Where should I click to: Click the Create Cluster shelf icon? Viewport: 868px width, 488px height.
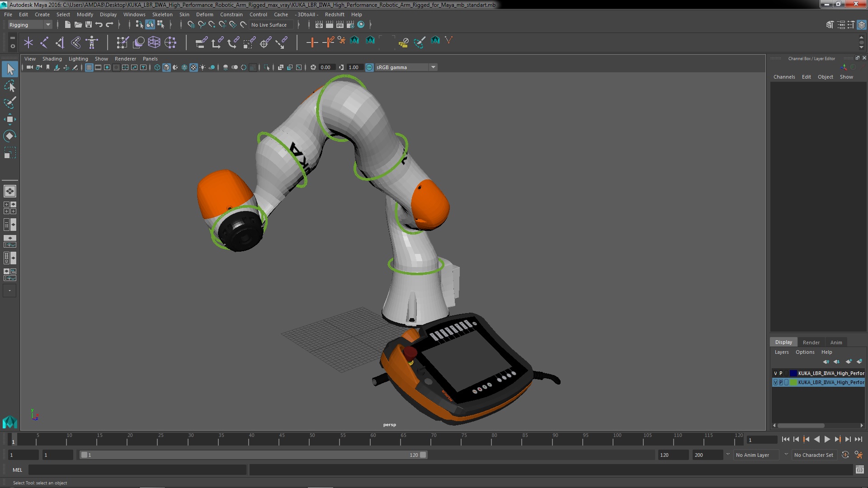coord(170,42)
